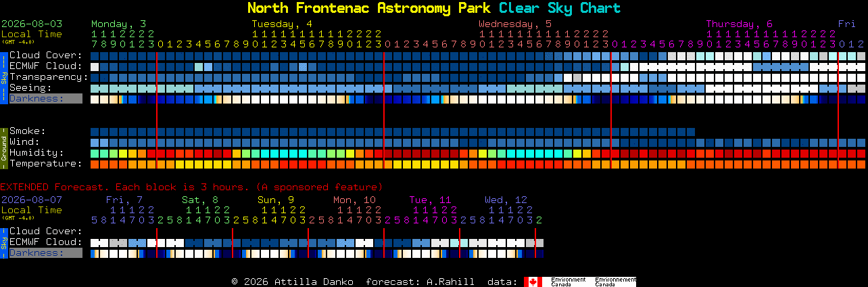Click the ECMWF Cloud label in the extended forecast
The width and height of the screenshot is (868, 287).
pyautogui.click(x=45, y=242)
